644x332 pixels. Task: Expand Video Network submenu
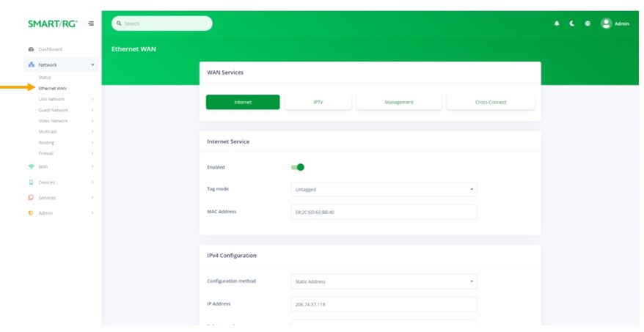pos(92,121)
